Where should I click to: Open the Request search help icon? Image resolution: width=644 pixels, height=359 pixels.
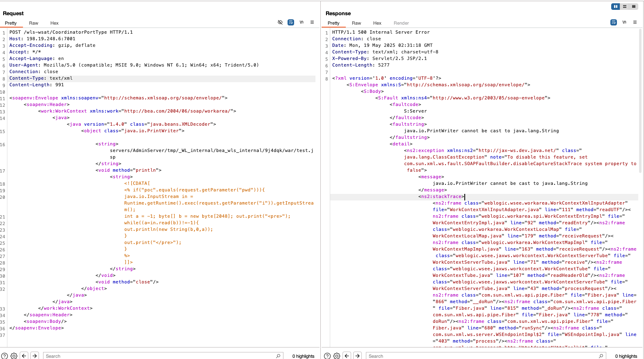(5, 356)
